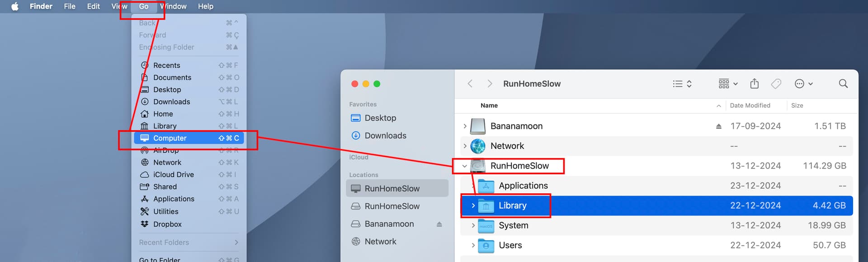Choose Utilities from the Go menu
This screenshot has height=262, width=868.
pyautogui.click(x=165, y=211)
